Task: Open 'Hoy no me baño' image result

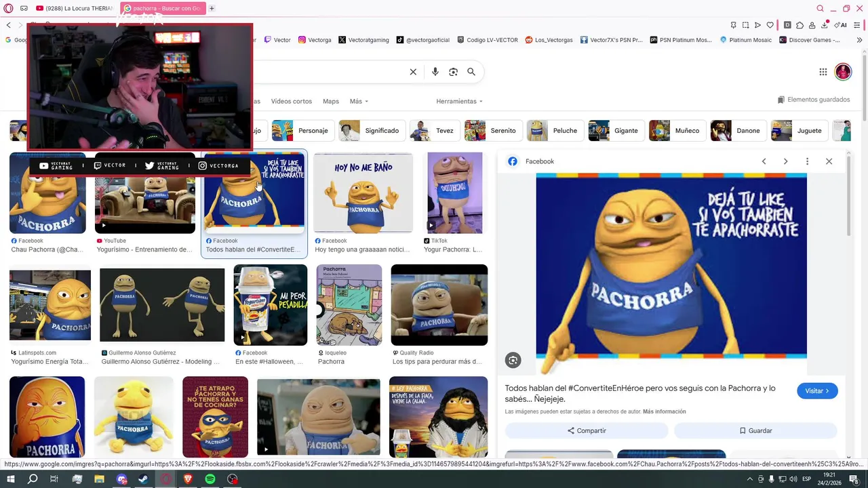Action: point(363,193)
